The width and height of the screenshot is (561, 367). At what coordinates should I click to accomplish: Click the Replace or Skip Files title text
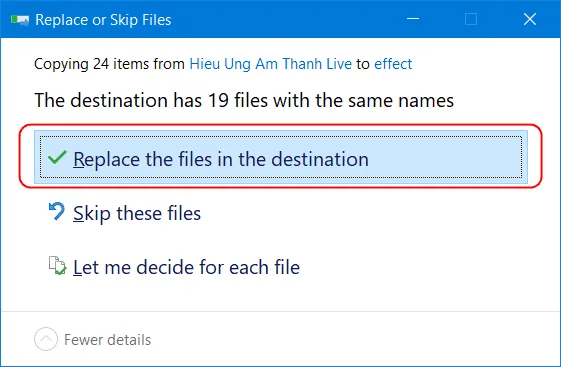point(103,20)
